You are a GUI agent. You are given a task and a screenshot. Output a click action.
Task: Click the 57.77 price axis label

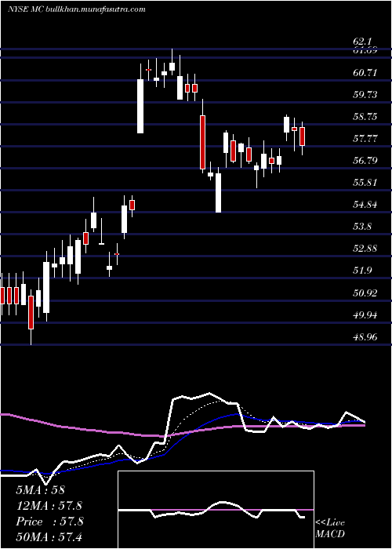(x=365, y=139)
